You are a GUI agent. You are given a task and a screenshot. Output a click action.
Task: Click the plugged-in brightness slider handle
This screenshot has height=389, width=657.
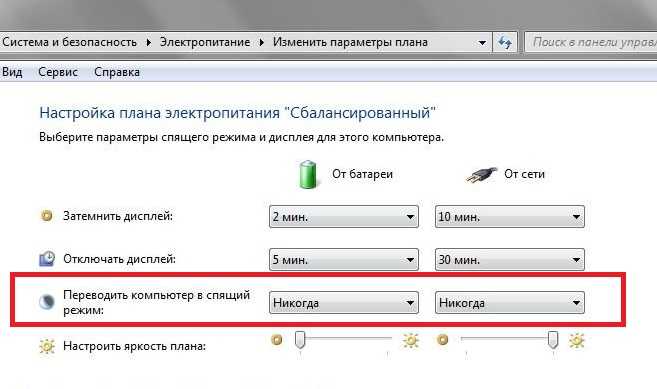[x=553, y=340]
